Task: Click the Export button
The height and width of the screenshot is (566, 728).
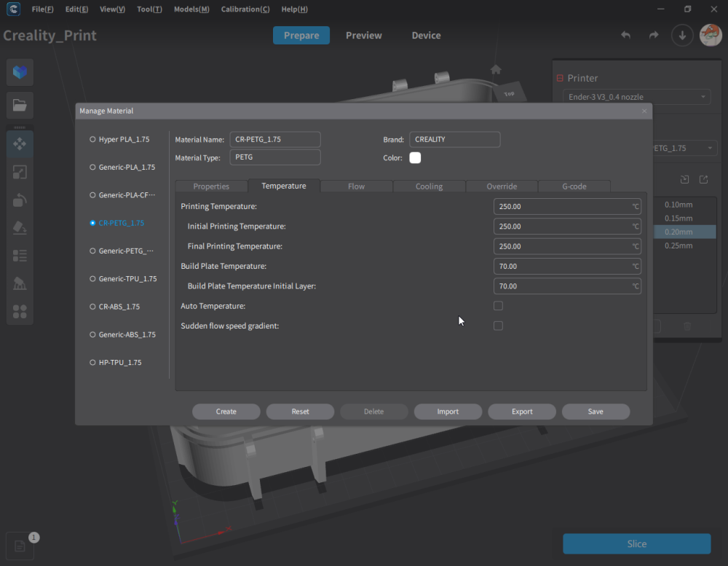Action: click(522, 412)
